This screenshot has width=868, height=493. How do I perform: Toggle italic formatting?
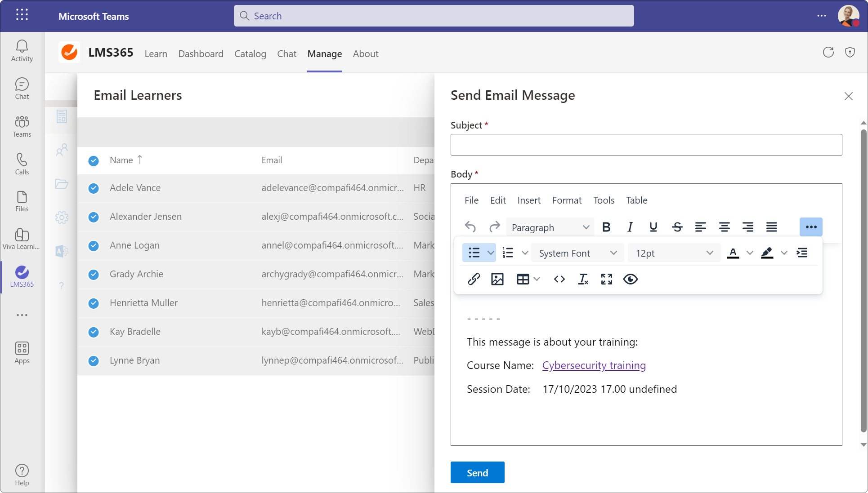tap(630, 227)
